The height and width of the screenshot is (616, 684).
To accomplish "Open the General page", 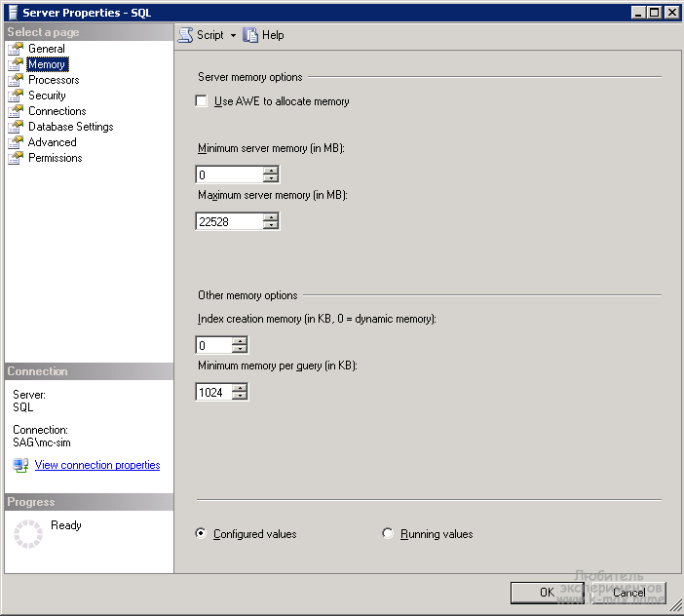I will click(x=47, y=49).
